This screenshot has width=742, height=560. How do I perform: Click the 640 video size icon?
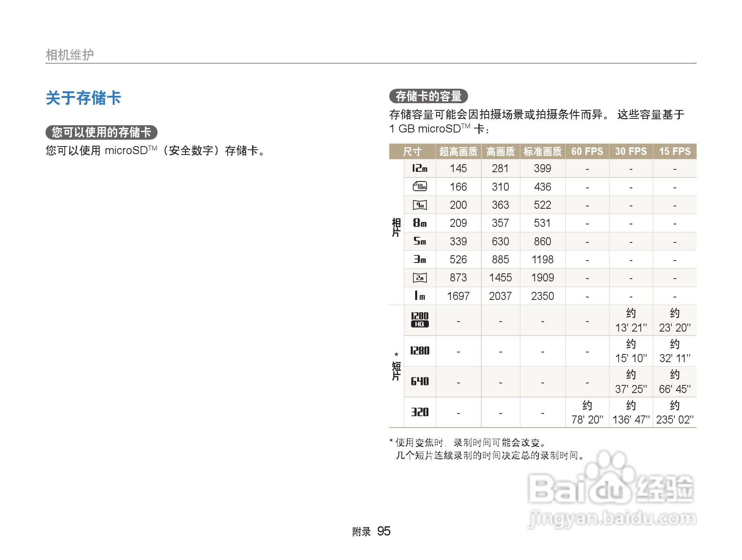420,381
